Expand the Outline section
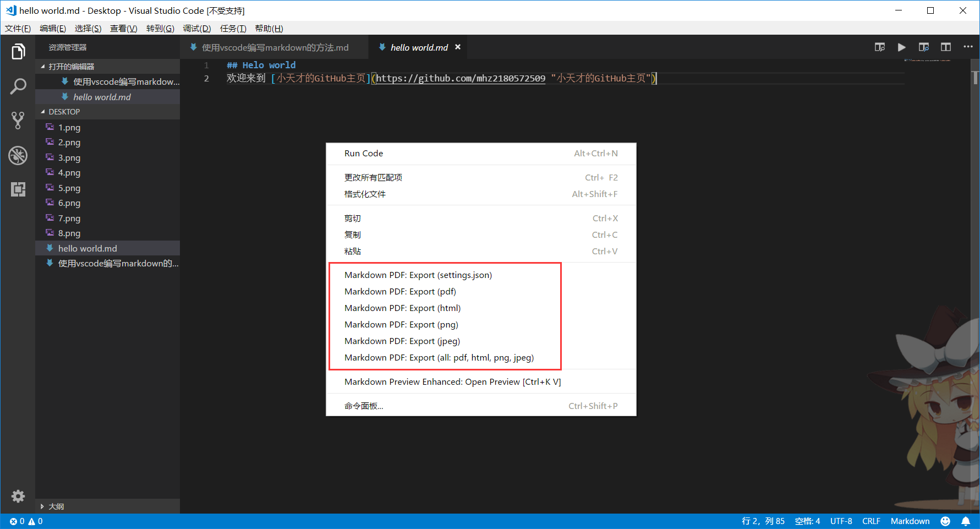This screenshot has height=529, width=980. point(107,506)
